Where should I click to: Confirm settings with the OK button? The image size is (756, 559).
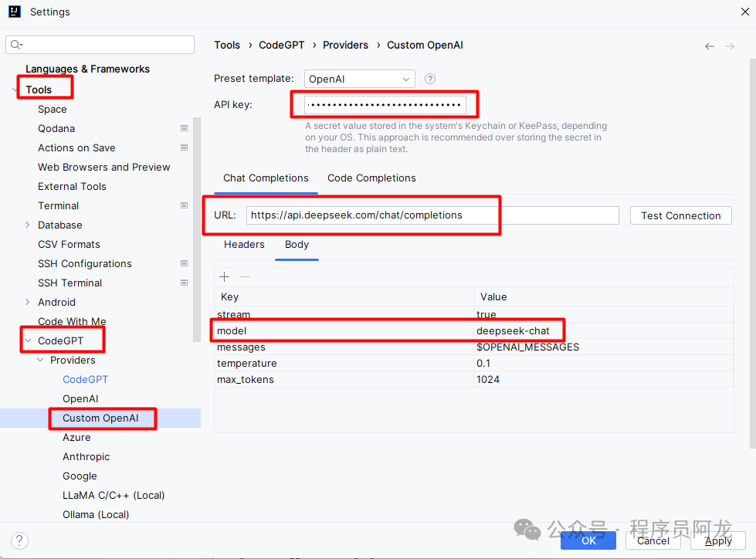pyautogui.click(x=588, y=540)
